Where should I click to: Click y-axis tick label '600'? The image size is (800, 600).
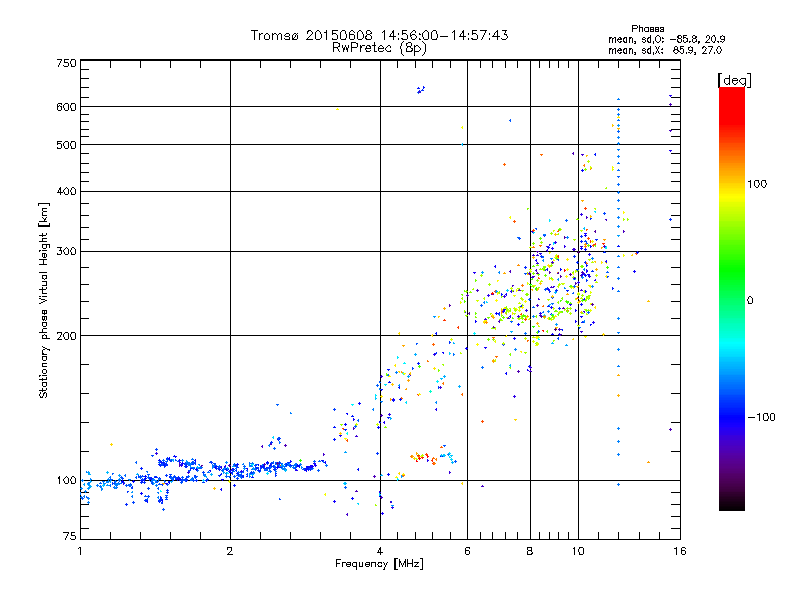[x=66, y=107]
